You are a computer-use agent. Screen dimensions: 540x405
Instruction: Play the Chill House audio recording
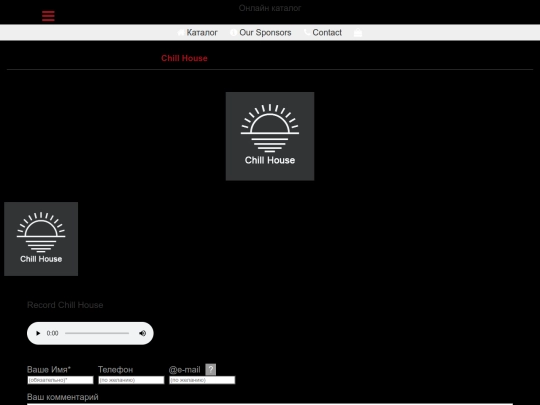click(38, 333)
